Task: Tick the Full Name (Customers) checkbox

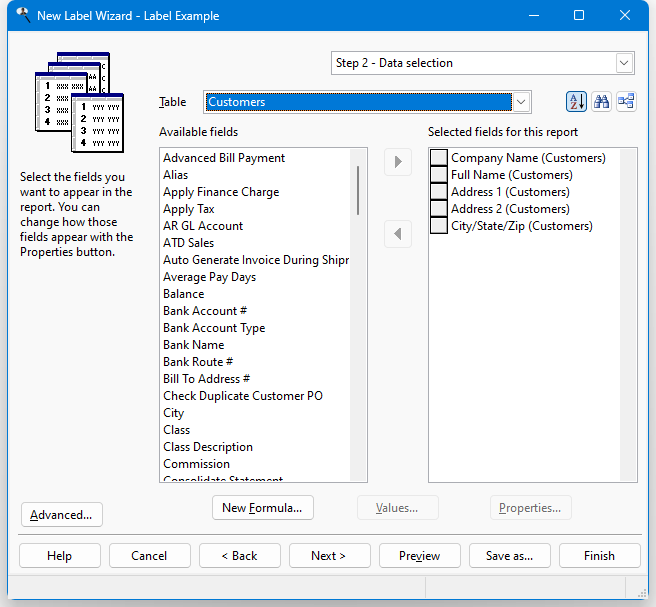Action: 439,175
